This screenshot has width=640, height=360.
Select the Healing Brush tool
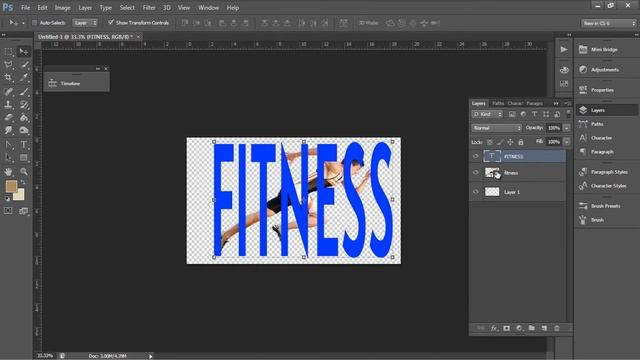[x=8, y=91]
